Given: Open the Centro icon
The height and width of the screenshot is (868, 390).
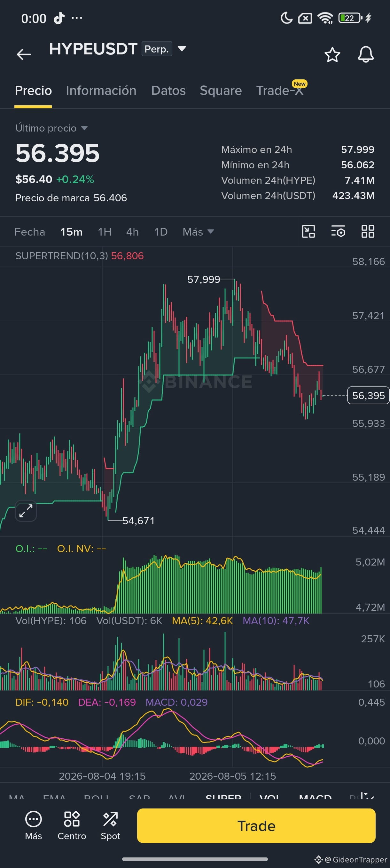Looking at the screenshot, I should click(x=72, y=825).
